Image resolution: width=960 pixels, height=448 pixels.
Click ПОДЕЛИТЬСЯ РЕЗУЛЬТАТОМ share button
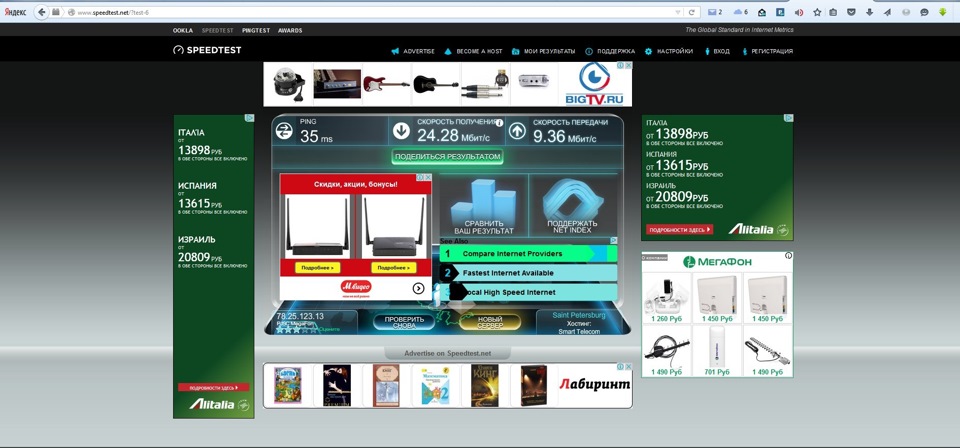(448, 157)
